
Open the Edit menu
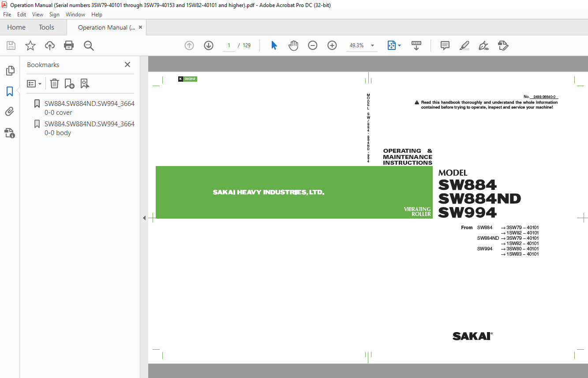click(x=22, y=15)
